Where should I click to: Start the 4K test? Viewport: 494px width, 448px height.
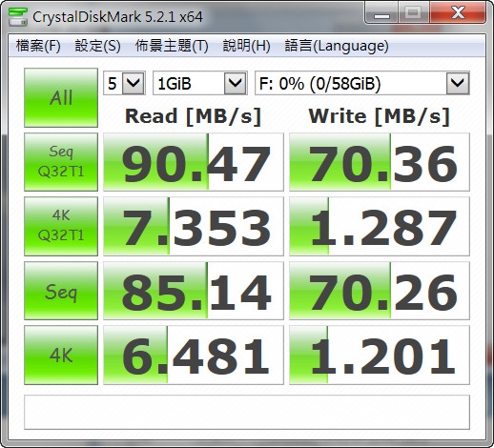click(x=61, y=355)
